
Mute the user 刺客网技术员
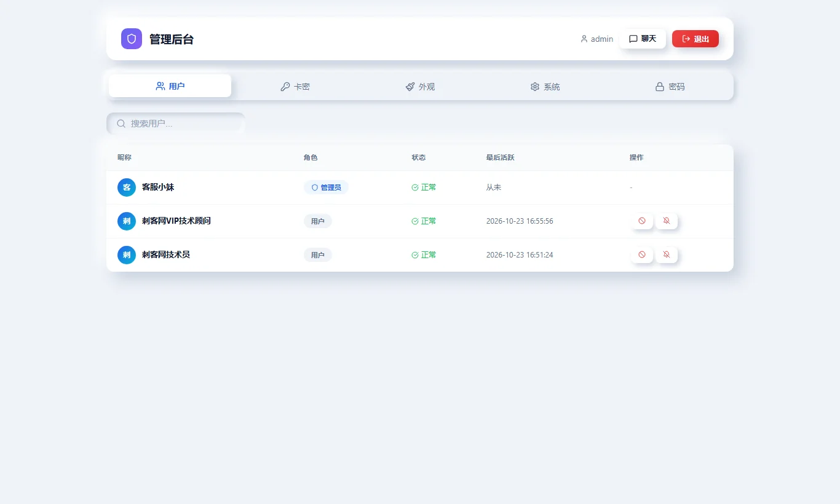667,255
